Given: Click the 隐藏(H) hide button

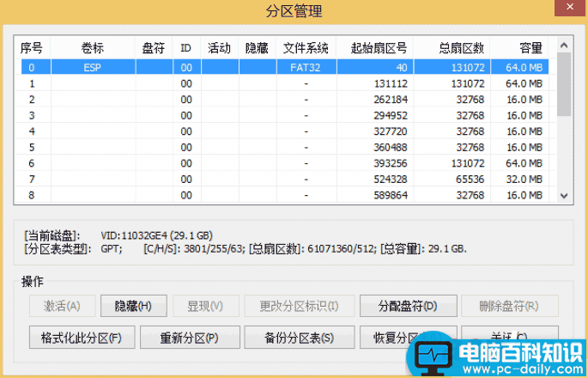Looking at the screenshot, I should [x=134, y=306].
